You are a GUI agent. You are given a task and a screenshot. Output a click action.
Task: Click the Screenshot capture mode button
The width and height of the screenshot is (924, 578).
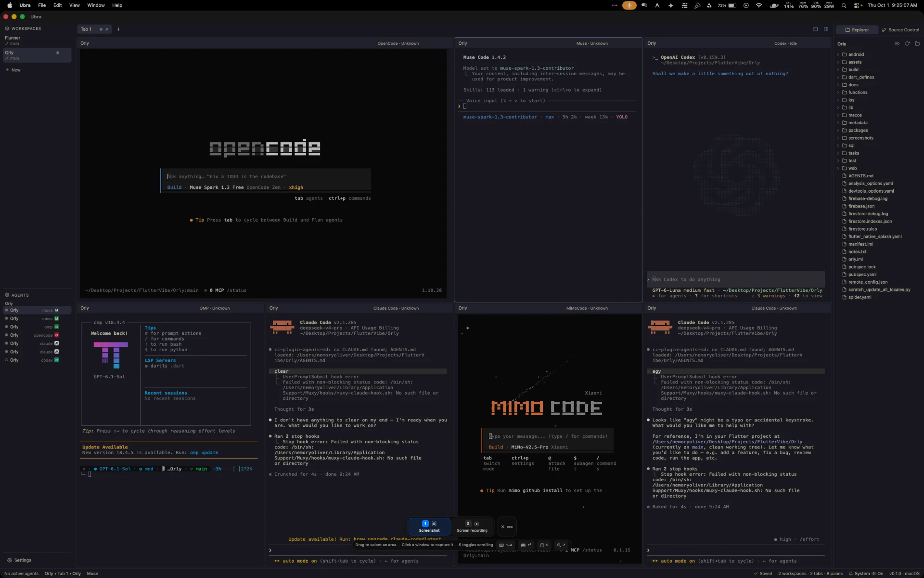[429, 526]
